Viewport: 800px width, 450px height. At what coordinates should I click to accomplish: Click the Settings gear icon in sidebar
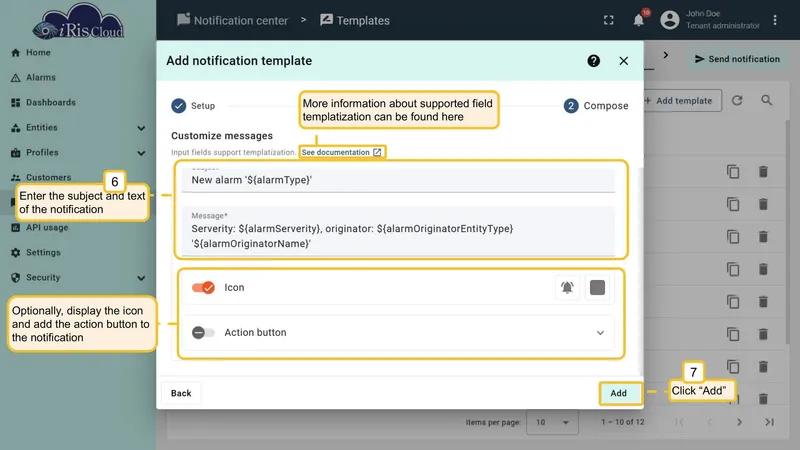pyautogui.click(x=15, y=253)
